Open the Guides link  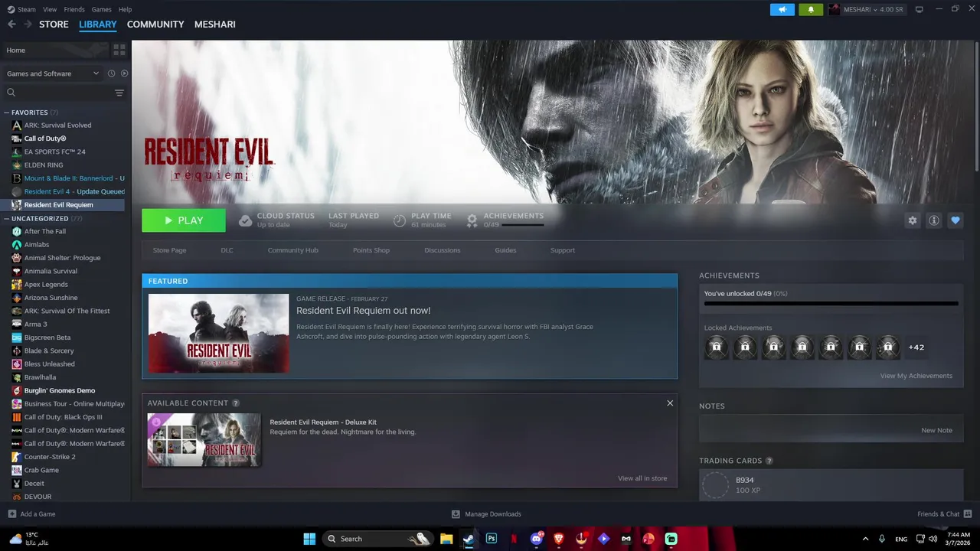pos(505,250)
